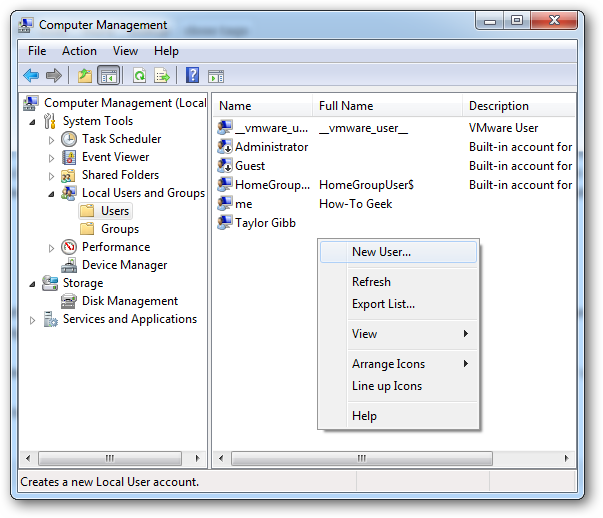Click the user list scrollbar right arrow

click(x=566, y=458)
